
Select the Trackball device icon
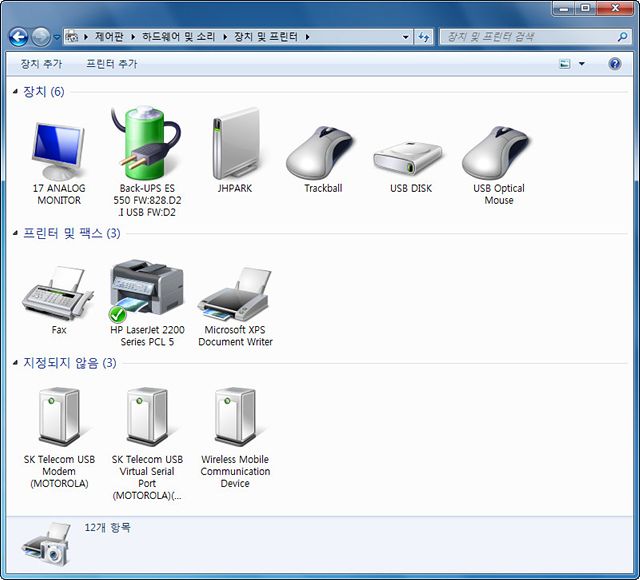(320, 153)
